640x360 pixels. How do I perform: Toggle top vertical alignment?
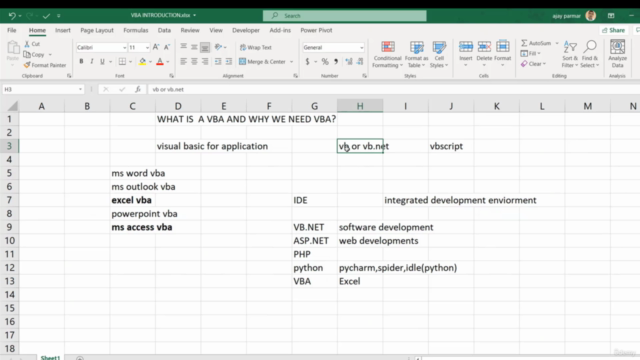click(x=184, y=47)
